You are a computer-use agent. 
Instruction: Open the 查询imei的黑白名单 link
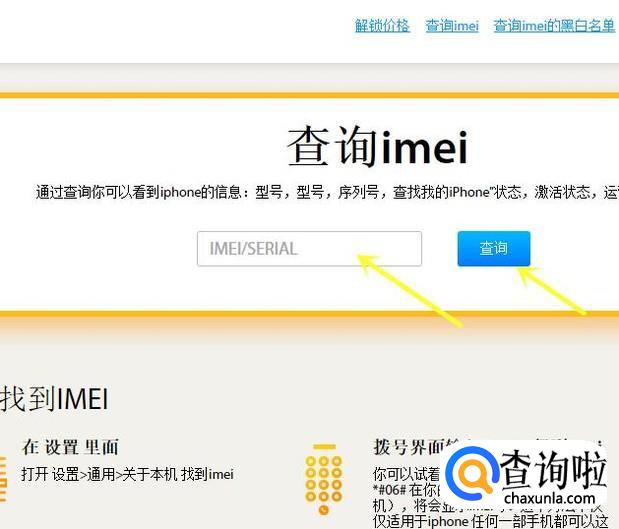click(554, 26)
